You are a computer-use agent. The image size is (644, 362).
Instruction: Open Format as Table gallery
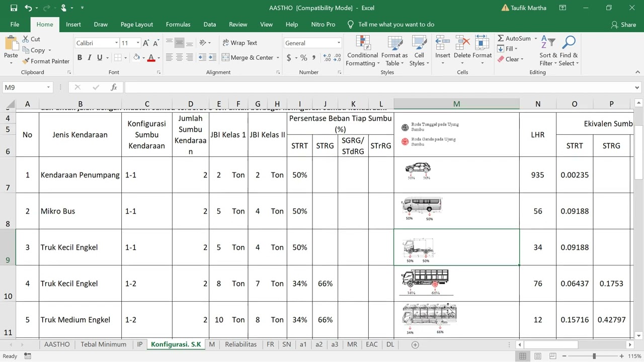(x=394, y=51)
